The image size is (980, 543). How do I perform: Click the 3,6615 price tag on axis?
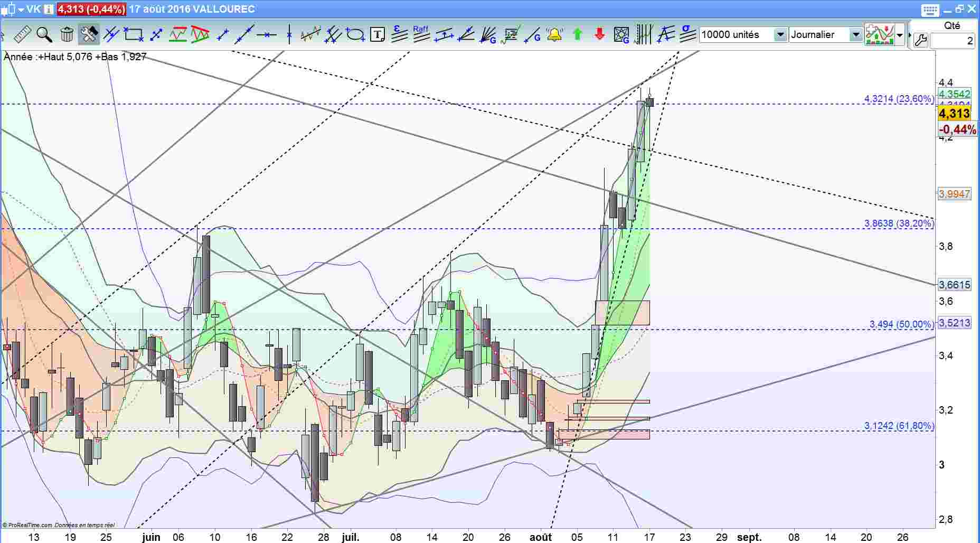pos(954,285)
